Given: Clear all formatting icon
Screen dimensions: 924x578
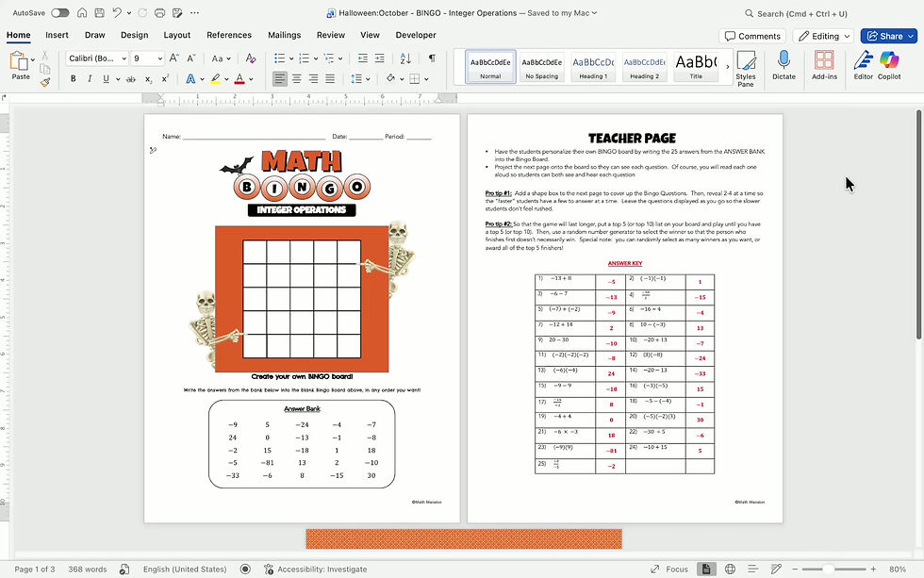Looking at the screenshot, I should (x=251, y=58).
